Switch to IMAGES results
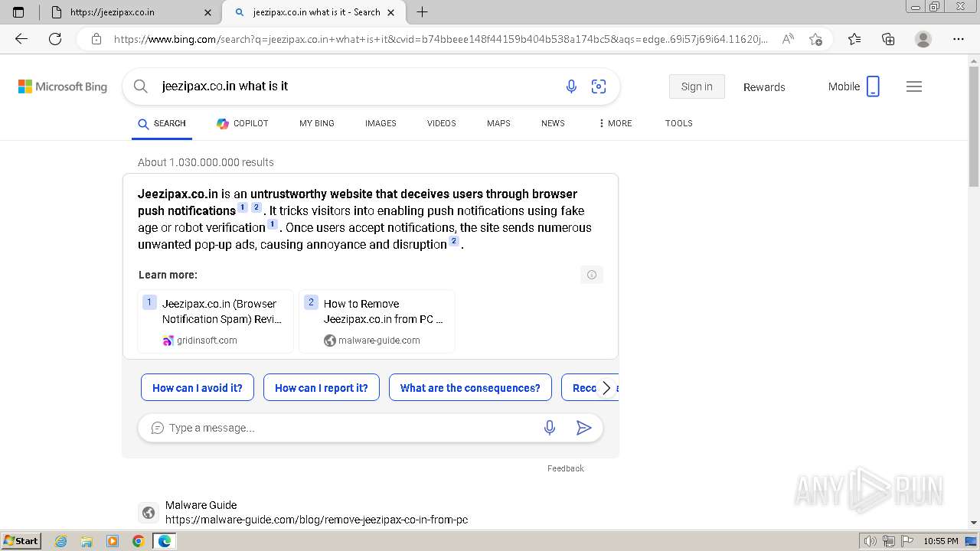980x551 pixels. 381,123
